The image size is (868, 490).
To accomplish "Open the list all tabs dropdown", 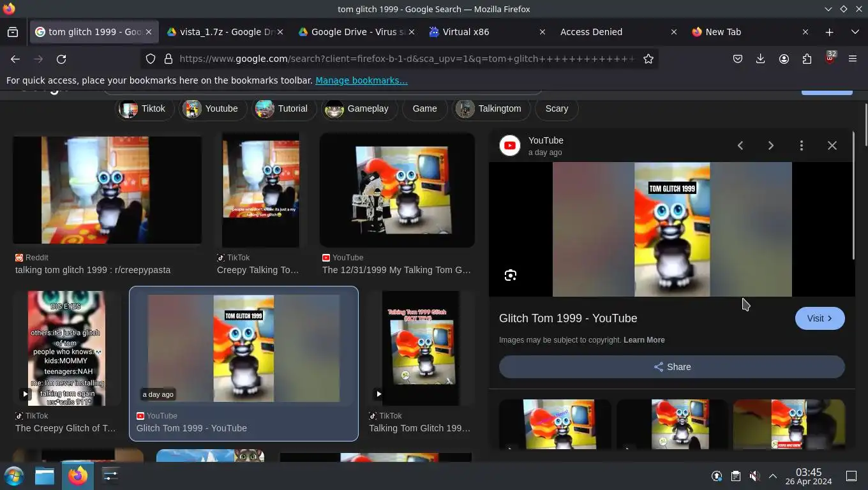I will pyautogui.click(x=855, y=32).
